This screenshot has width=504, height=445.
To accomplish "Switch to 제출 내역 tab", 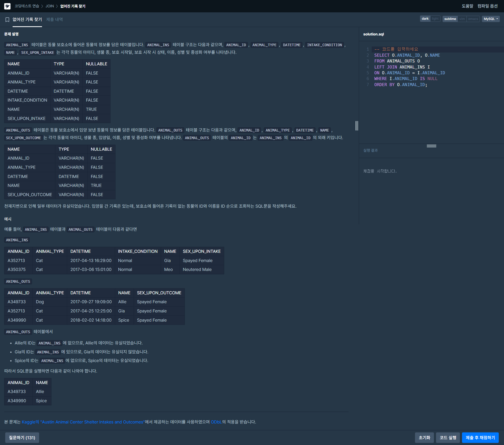I will tap(54, 19).
